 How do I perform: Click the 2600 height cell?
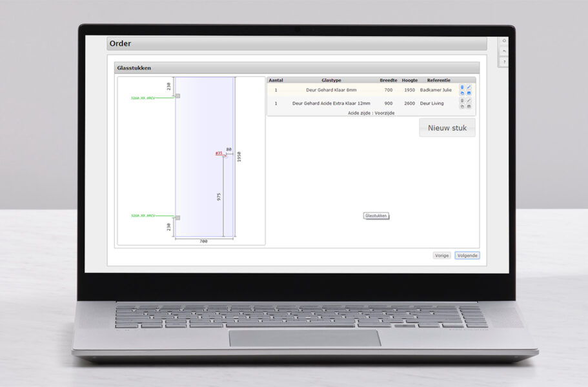point(409,103)
